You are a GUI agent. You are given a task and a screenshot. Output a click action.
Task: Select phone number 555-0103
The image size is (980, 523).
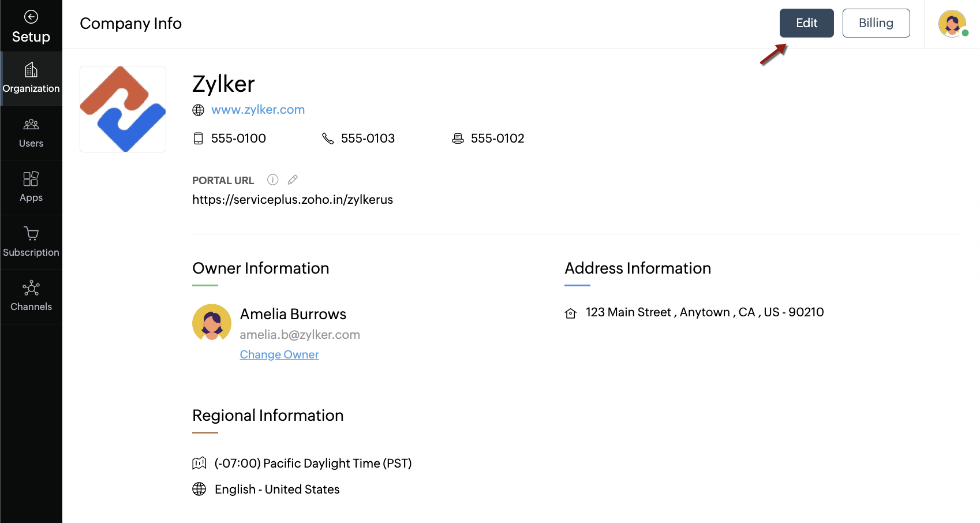point(368,139)
